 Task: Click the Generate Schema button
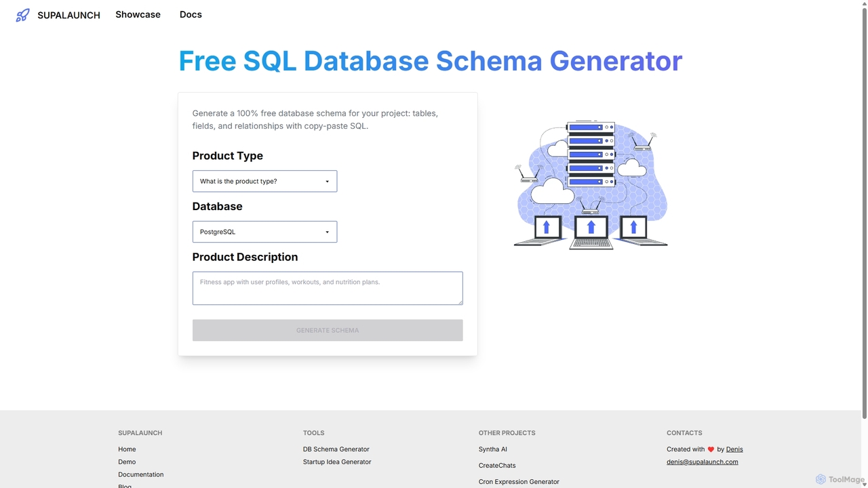coord(328,330)
